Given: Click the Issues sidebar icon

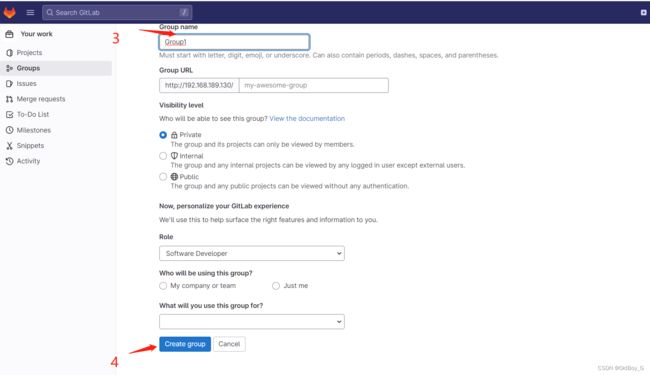Looking at the screenshot, I should 10,84.
